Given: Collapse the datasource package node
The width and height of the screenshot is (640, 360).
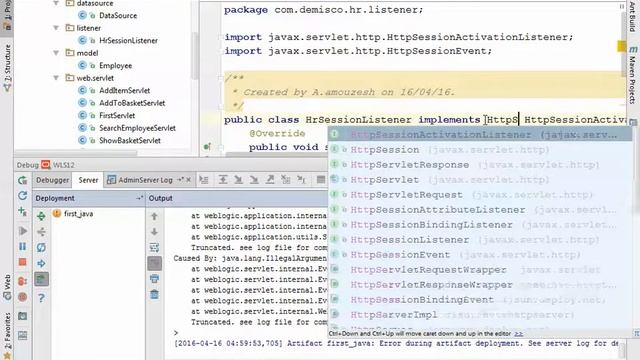Looking at the screenshot, I should 56,3.
